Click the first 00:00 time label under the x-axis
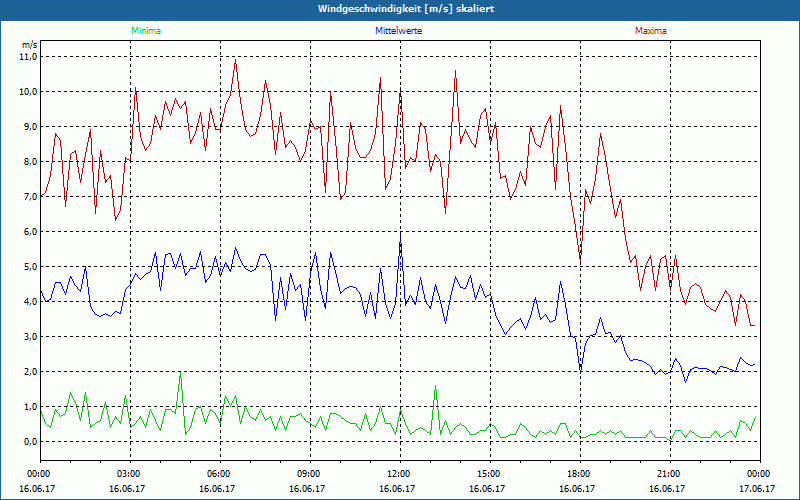 click(37, 474)
